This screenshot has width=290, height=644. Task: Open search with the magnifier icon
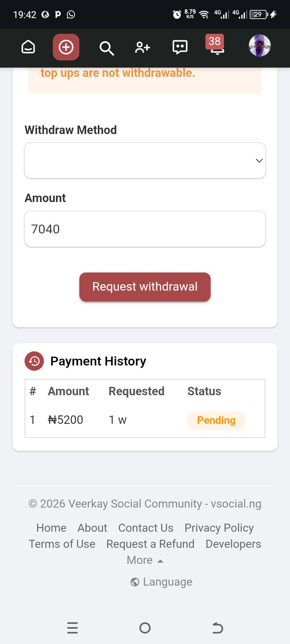point(106,48)
